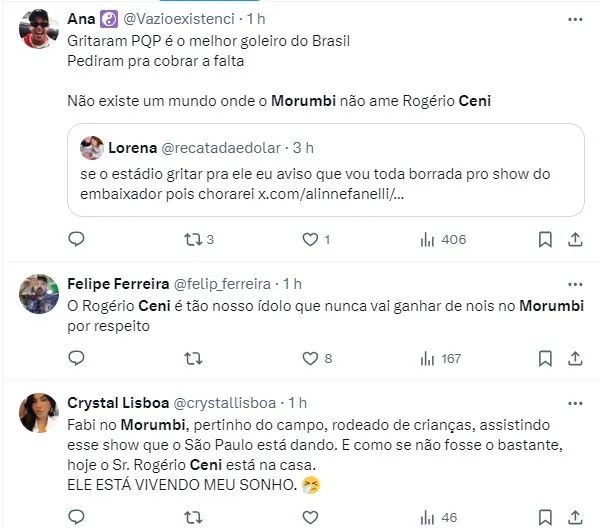The image size is (600, 528).
Task: Retweet Ana's post about Rogério Ceni
Action: coord(194,239)
